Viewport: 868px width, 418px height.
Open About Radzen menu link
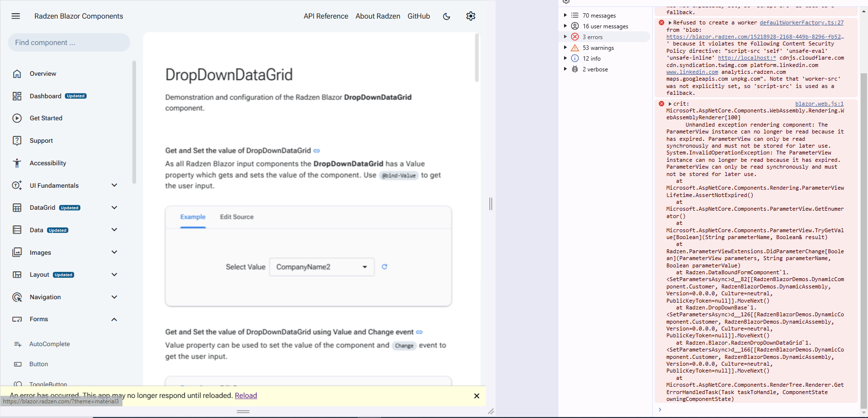pyautogui.click(x=378, y=16)
